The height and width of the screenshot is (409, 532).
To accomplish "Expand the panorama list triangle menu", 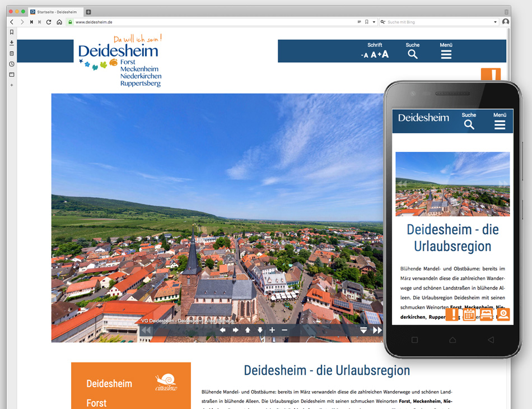I will click(363, 330).
